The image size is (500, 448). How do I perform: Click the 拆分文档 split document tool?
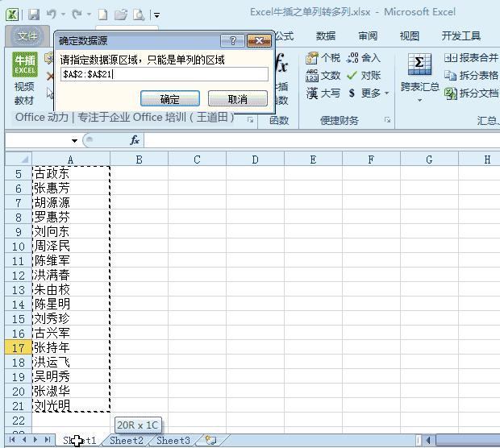(x=471, y=93)
